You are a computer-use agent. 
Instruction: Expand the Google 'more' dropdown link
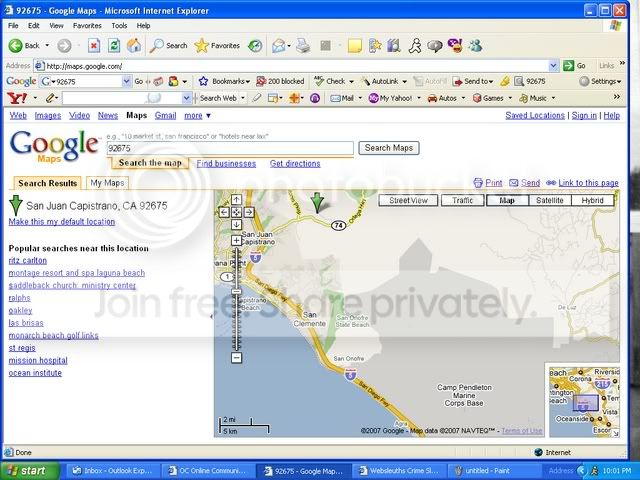196,116
